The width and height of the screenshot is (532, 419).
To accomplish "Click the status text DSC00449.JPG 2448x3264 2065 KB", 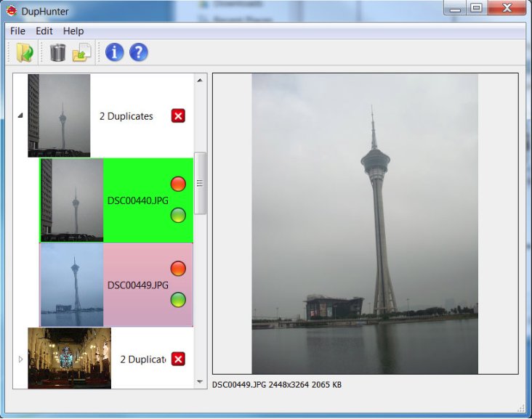I will pyautogui.click(x=276, y=385).
